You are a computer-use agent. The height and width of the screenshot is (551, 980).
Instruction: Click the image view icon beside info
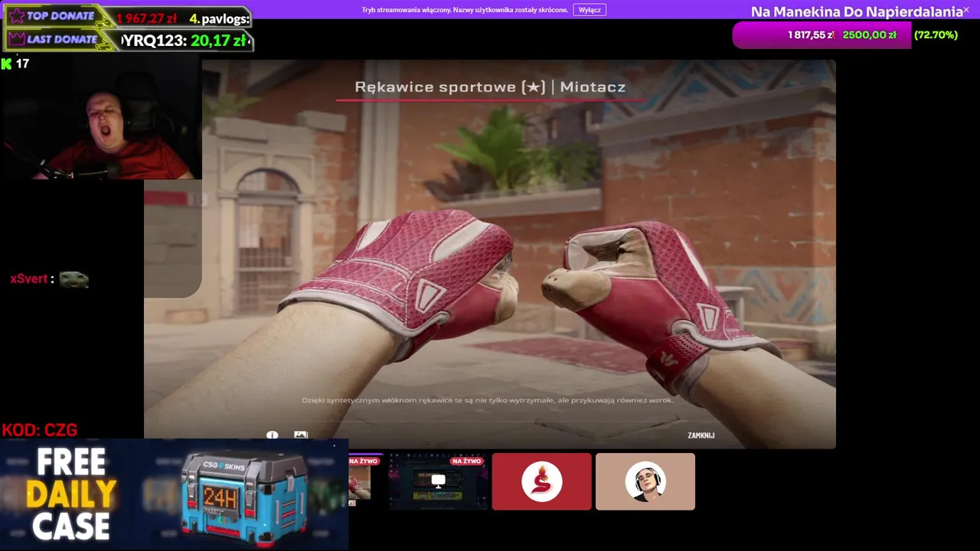point(301,435)
